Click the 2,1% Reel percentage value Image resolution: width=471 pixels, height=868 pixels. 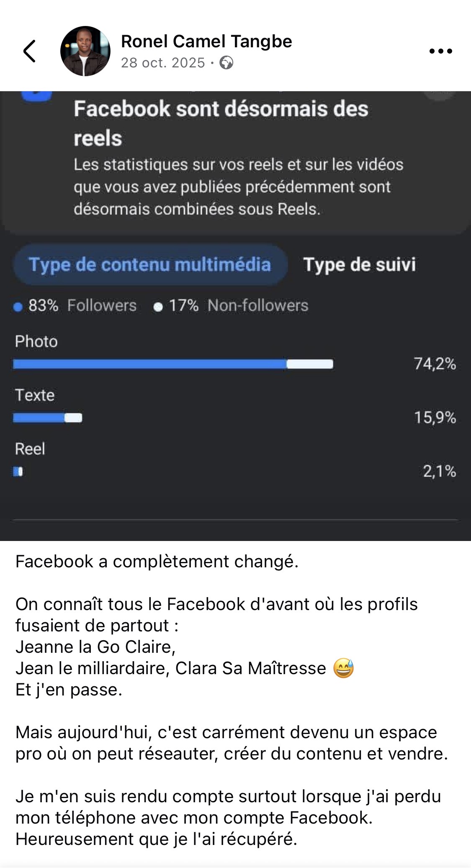pos(439,471)
